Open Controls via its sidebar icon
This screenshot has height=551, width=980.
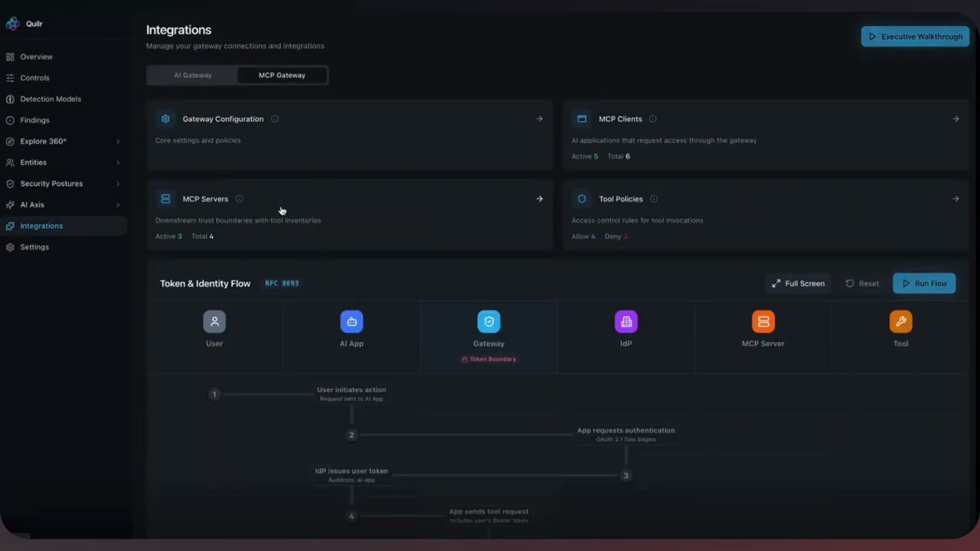(x=10, y=78)
